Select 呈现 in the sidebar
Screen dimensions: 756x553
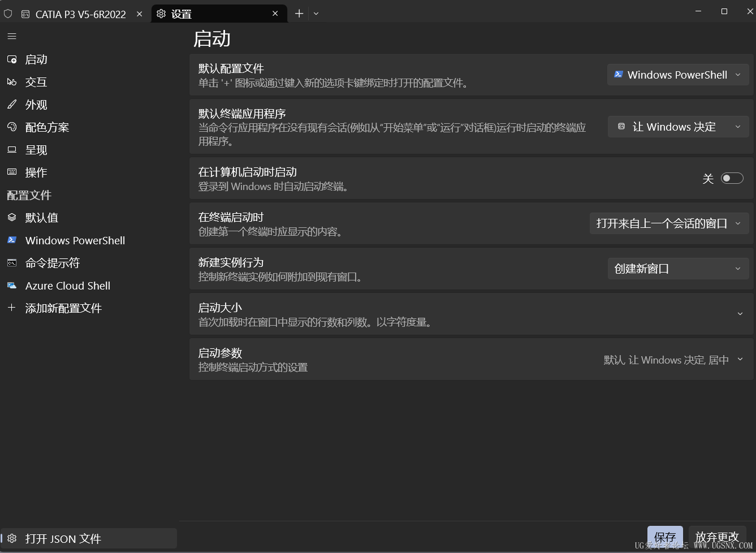click(x=36, y=150)
